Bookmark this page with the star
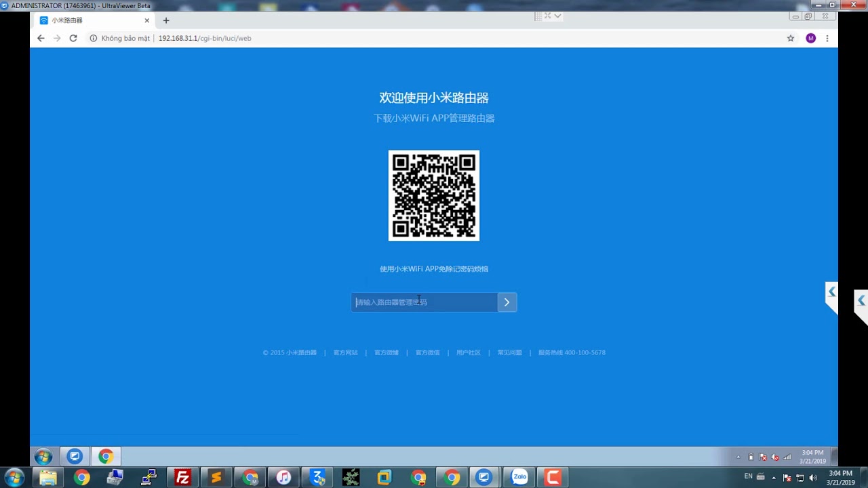The image size is (868, 488). [791, 39]
